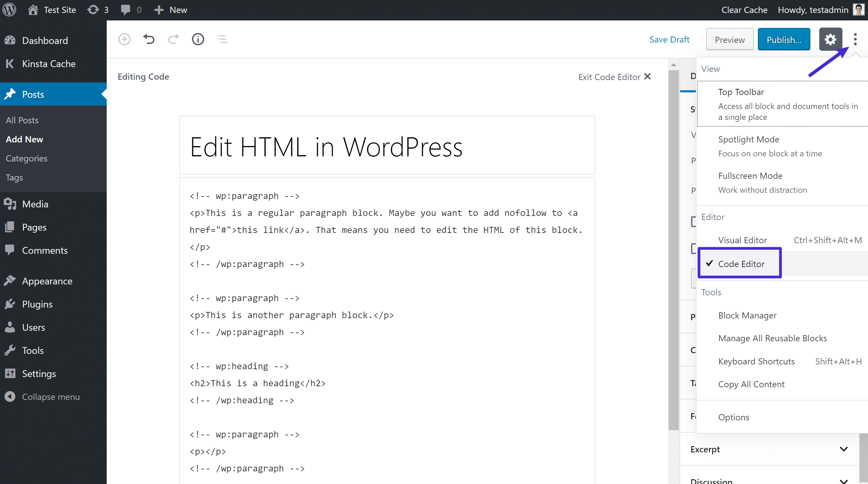
Task: Click the add block plus icon
Action: click(124, 39)
